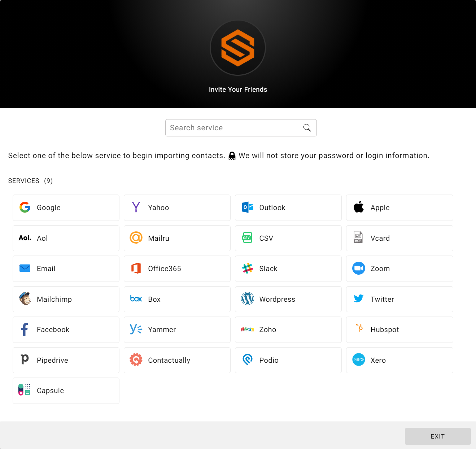Click the blue Email envelope icon
This screenshot has width=476, height=449.
[25, 268]
